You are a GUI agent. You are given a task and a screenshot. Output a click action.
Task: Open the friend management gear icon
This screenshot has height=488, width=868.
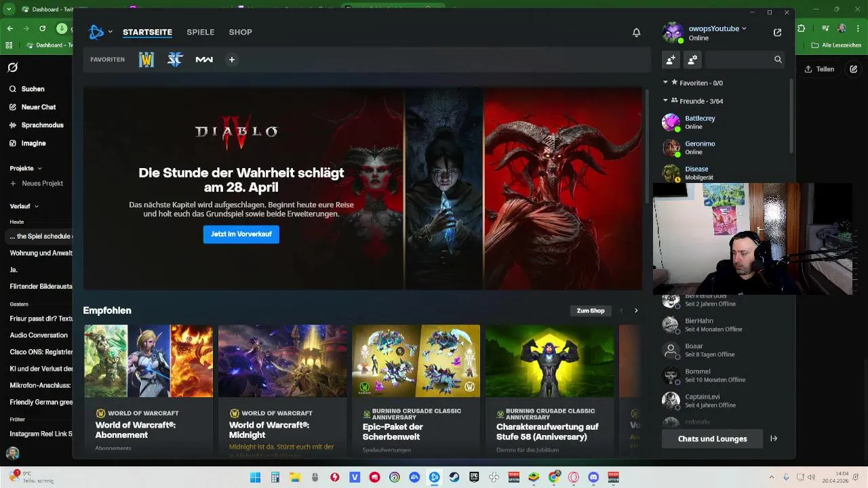click(692, 60)
